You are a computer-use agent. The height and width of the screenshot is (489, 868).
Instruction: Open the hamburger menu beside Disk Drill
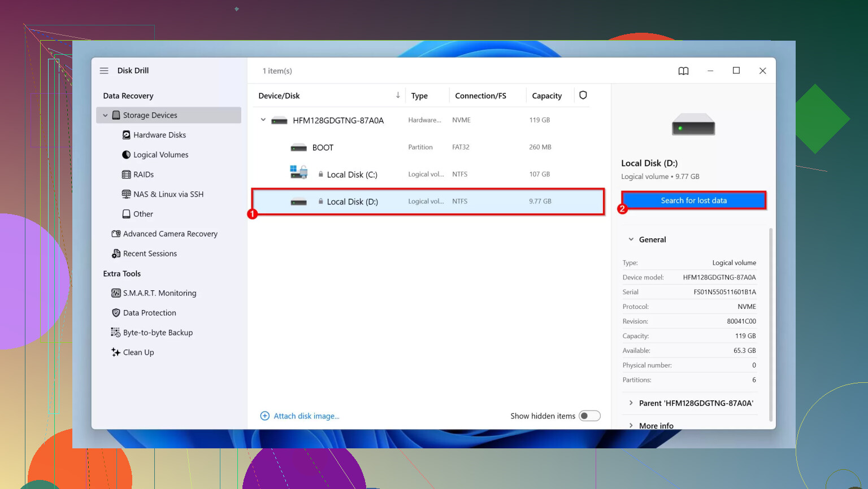pos(104,71)
